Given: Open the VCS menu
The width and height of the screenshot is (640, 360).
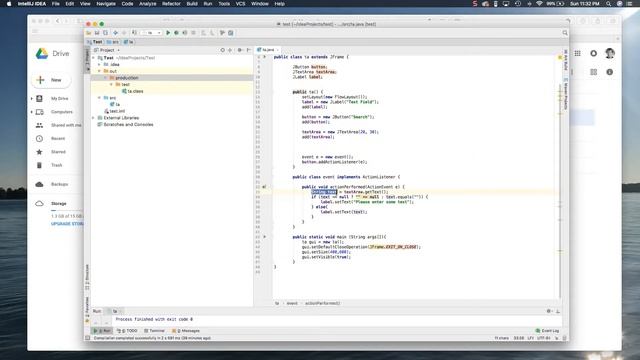Looking at the screenshot, I should (240, 4).
